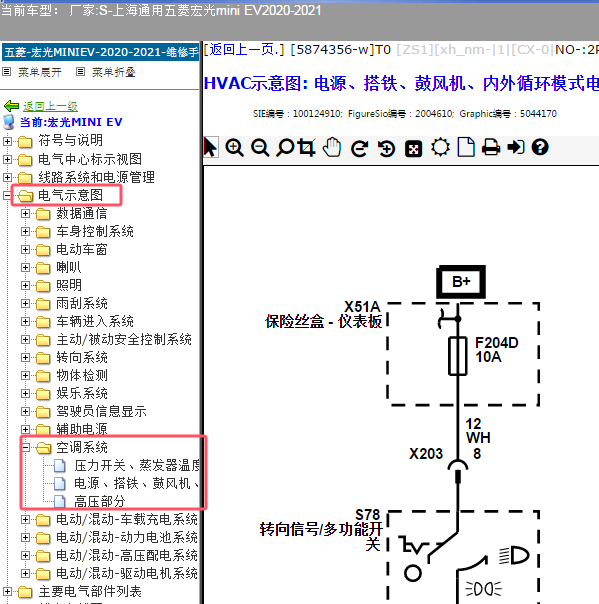
Task: Click the rotate counterclockwise plus icon
Action: 386,148
